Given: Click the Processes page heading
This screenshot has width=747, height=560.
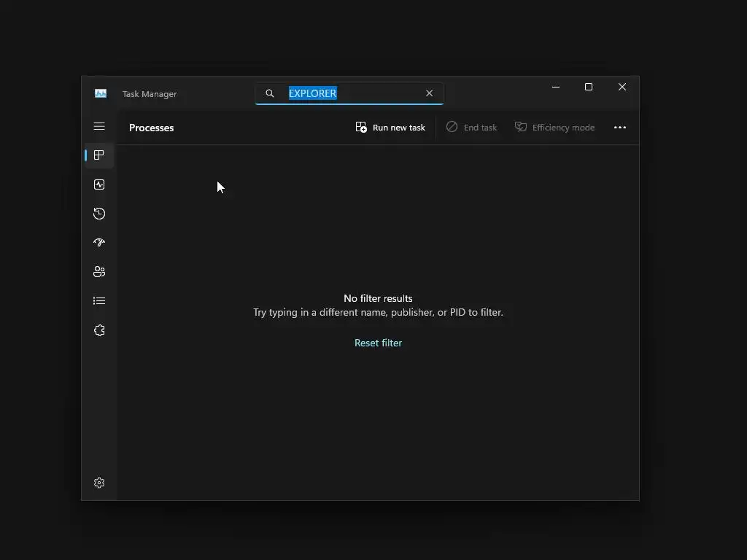Looking at the screenshot, I should (152, 128).
